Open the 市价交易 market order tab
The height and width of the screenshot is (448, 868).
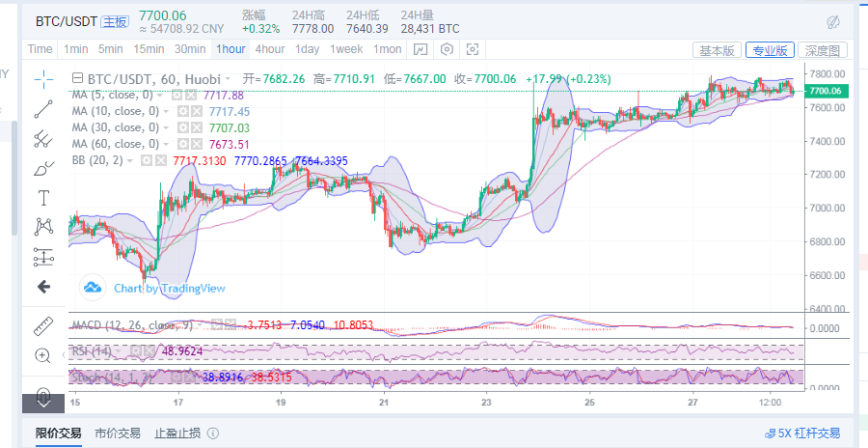118,433
